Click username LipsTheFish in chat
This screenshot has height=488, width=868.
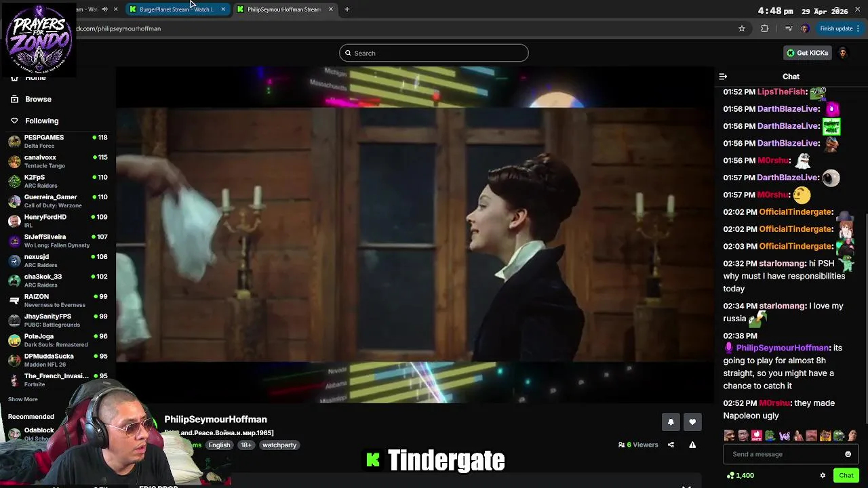781,91
